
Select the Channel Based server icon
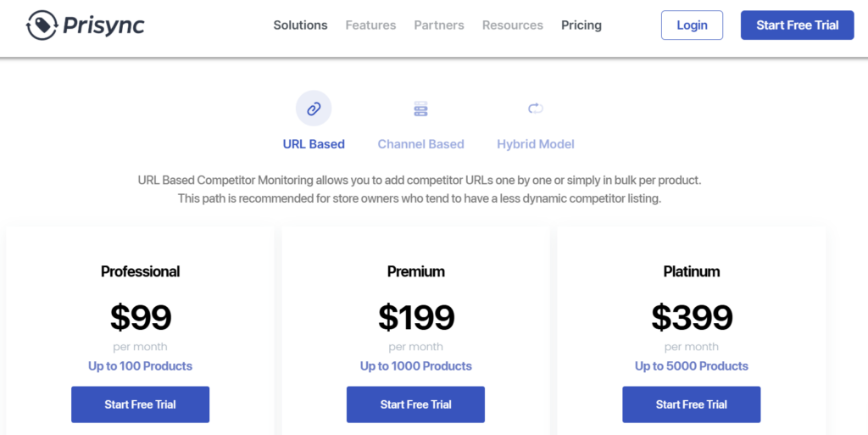(420, 109)
